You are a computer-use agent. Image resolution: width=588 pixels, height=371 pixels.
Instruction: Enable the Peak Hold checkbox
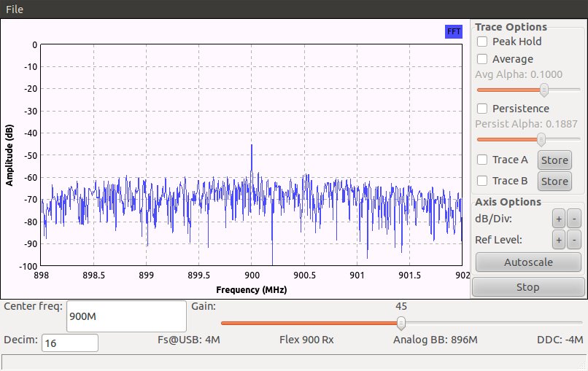click(482, 42)
